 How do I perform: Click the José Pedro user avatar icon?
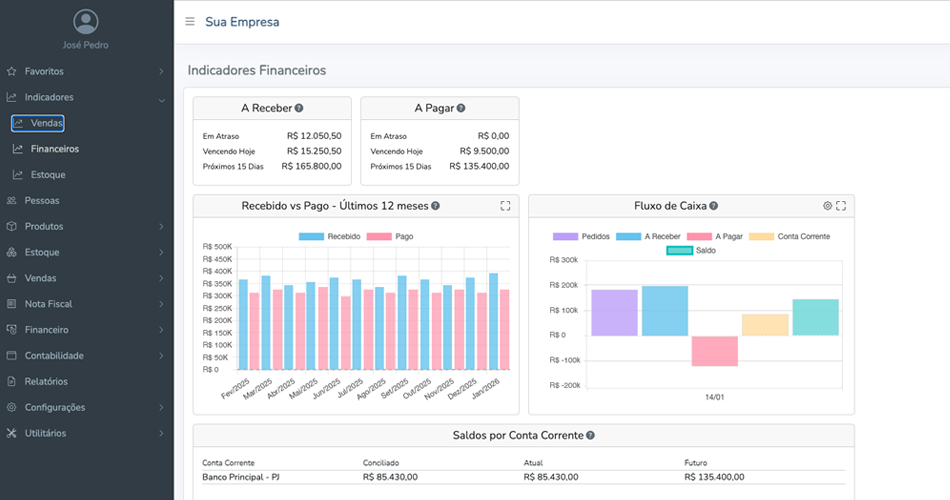(87, 22)
